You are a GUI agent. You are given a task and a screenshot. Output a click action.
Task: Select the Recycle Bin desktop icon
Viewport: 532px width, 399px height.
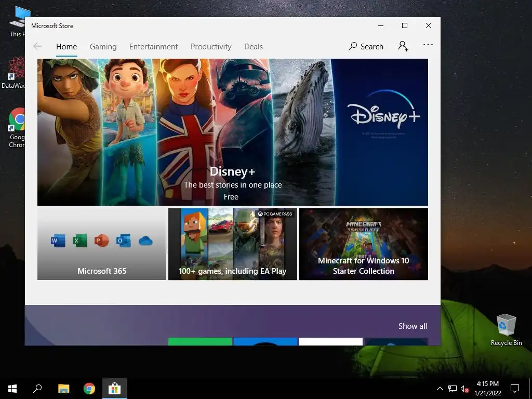pos(506,330)
